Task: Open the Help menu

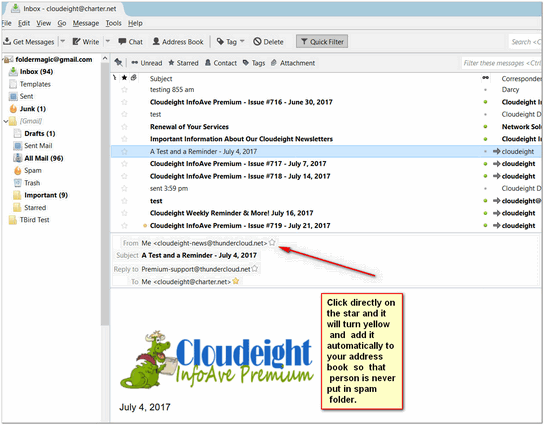Action: tap(135, 23)
